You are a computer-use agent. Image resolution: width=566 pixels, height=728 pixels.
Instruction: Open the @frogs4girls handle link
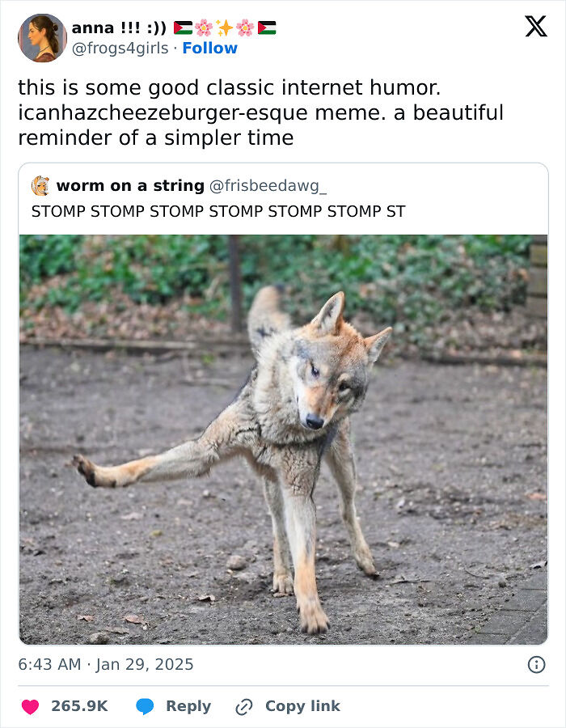pos(120,48)
